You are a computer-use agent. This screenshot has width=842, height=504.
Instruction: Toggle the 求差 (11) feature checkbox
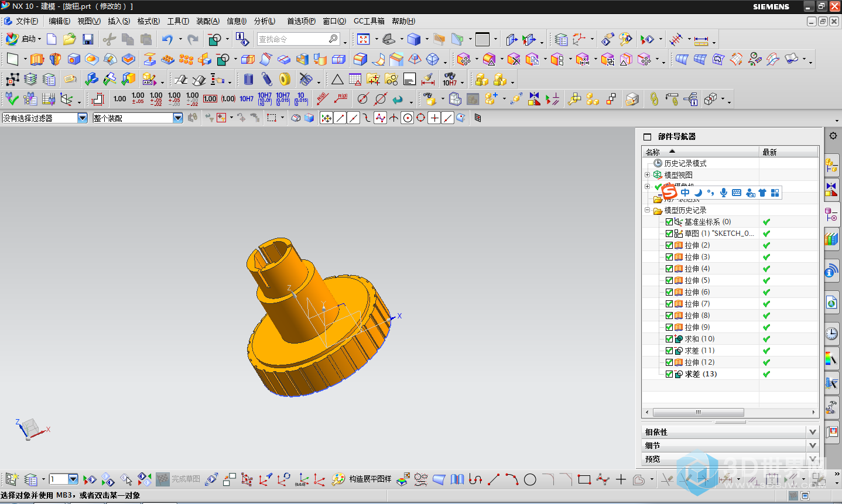tap(669, 351)
